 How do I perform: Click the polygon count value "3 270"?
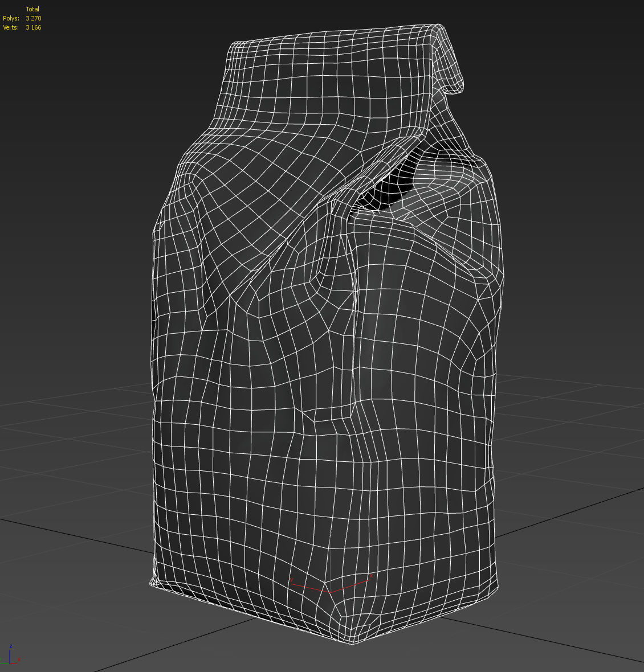[x=34, y=18]
